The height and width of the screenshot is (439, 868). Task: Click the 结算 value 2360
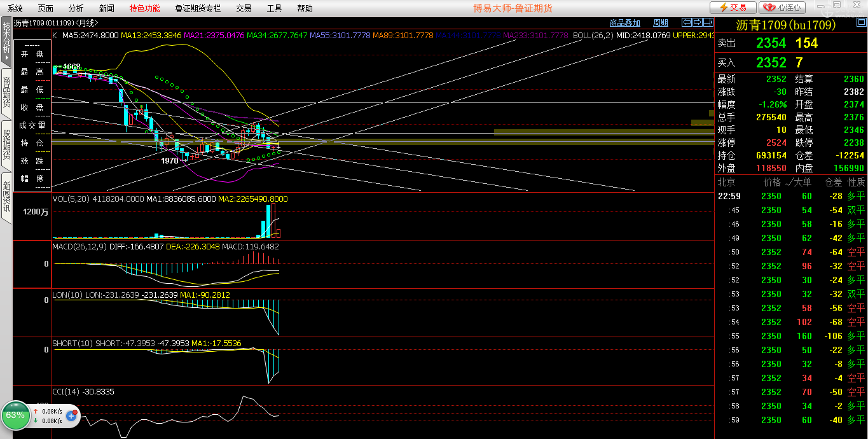point(853,79)
